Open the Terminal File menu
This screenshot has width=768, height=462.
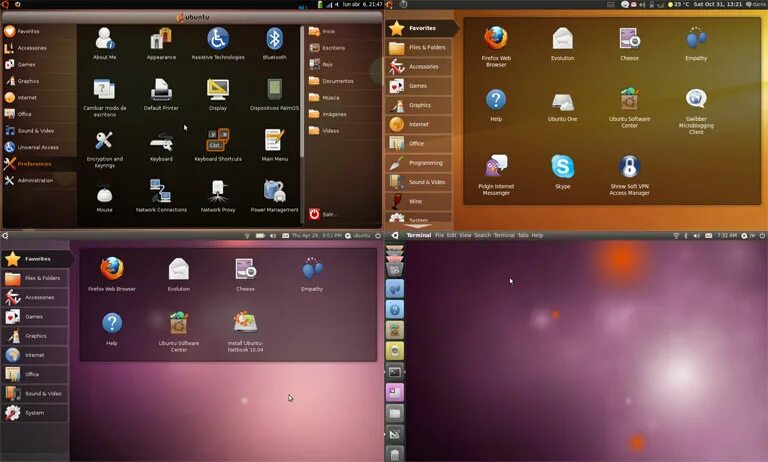pyautogui.click(x=439, y=235)
